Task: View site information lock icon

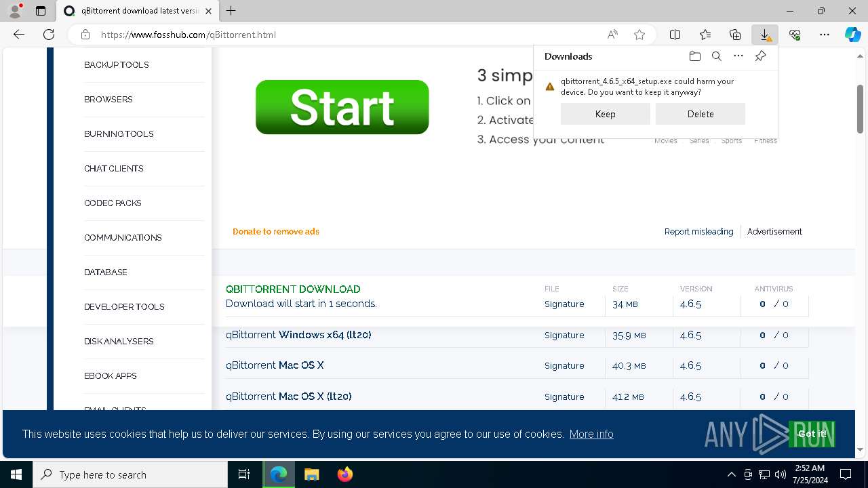Action: 85,35
